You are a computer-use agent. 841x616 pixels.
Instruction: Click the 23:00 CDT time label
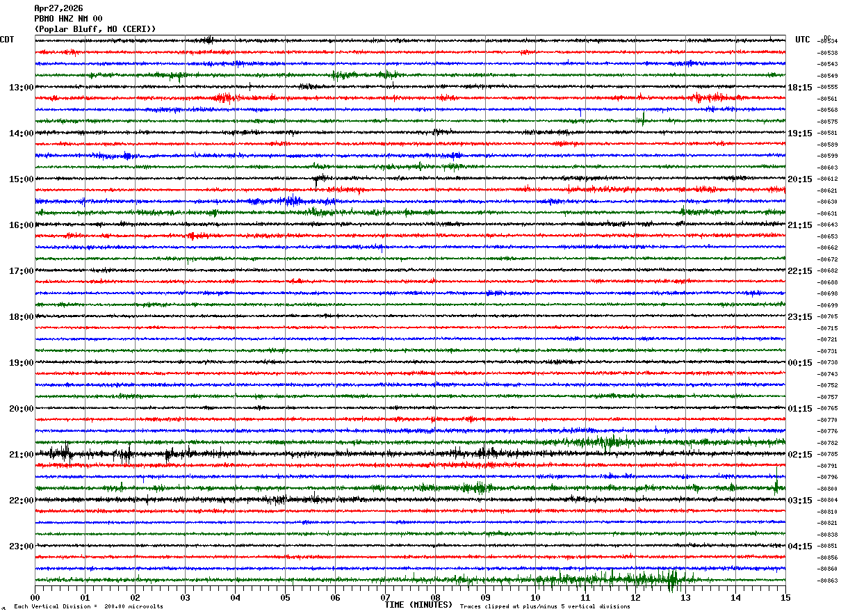click(22, 546)
